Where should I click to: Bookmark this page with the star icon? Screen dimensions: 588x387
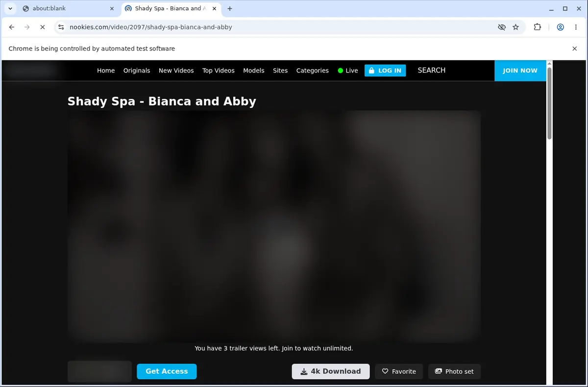515,27
